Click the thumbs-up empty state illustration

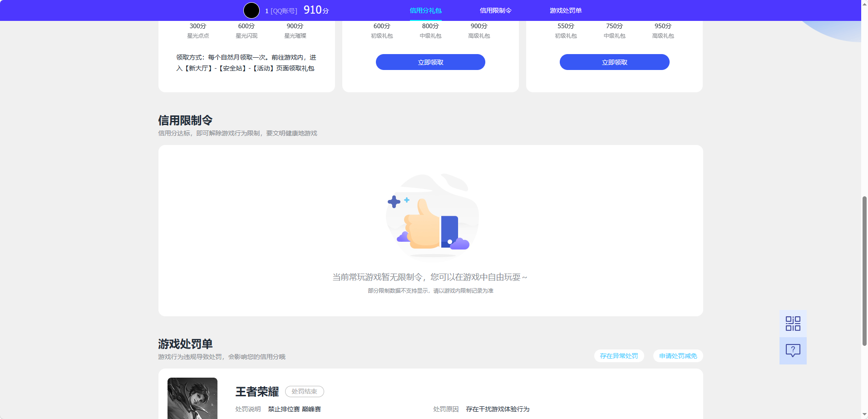point(431,216)
